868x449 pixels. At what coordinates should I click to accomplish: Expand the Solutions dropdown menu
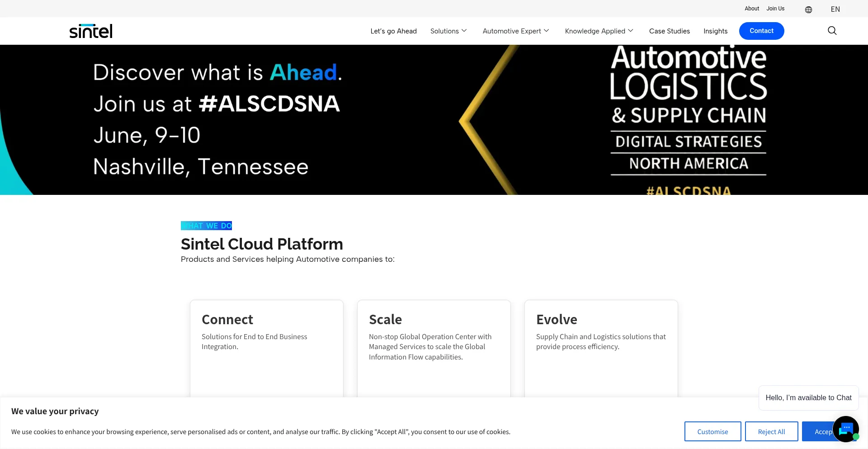point(448,31)
